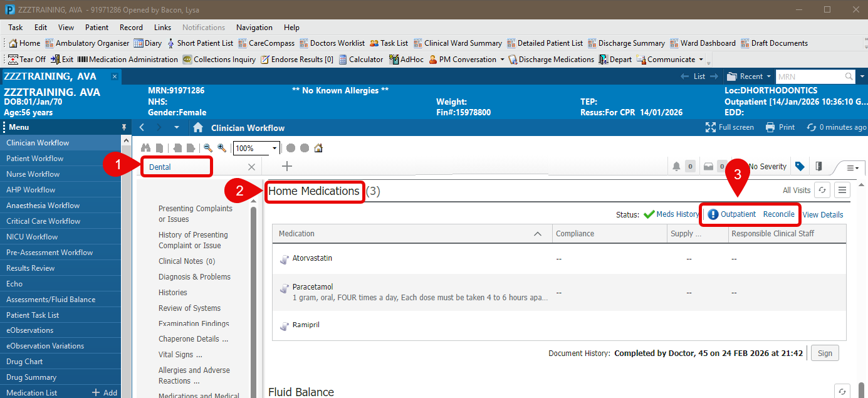The image size is (868, 398).
Task: Click the zoom out magnifier icon
Action: coord(207,149)
